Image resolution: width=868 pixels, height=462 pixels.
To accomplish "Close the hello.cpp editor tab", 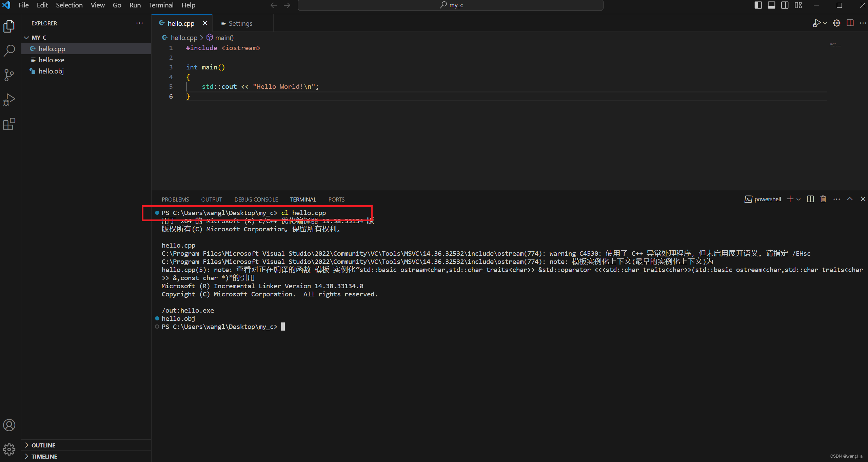I will click(205, 23).
